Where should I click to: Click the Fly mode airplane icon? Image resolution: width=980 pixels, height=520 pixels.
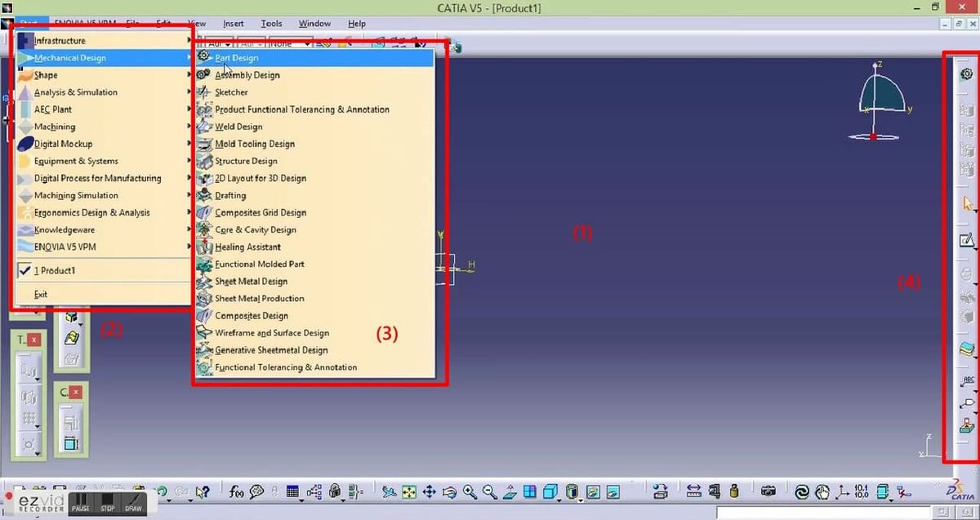pyautogui.click(x=390, y=491)
